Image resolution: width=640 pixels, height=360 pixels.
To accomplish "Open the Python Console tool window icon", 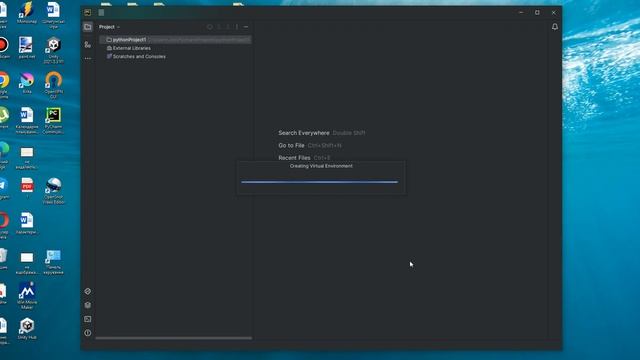I will tap(88, 291).
